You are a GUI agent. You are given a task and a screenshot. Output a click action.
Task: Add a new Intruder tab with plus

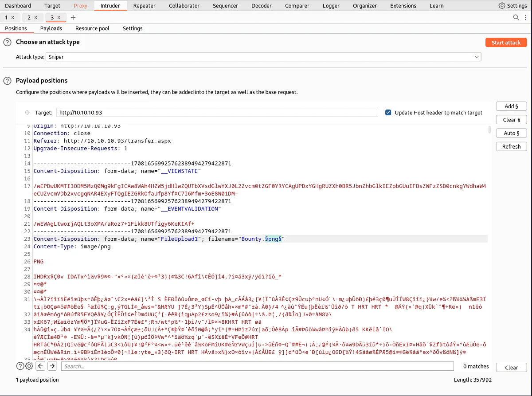click(73, 17)
